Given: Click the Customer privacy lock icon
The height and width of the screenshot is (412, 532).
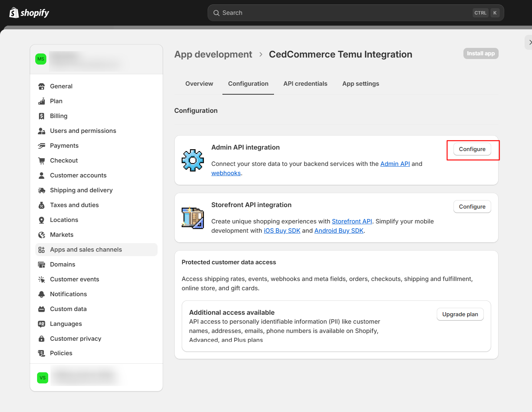Looking at the screenshot, I should pos(42,339).
